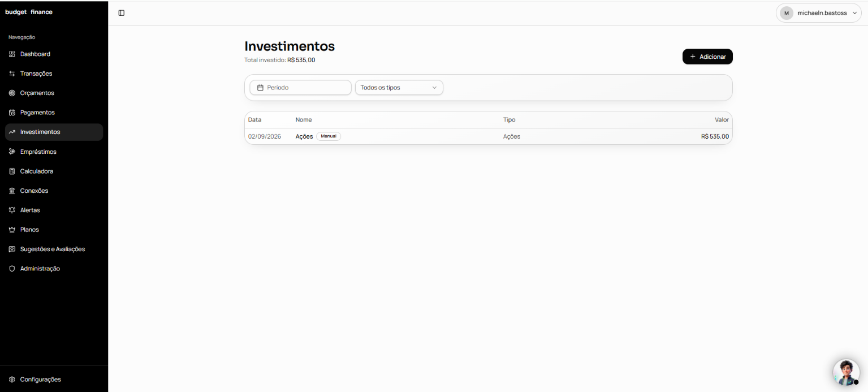
Task: Click the Planos crown icon
Action: point(12,230)
